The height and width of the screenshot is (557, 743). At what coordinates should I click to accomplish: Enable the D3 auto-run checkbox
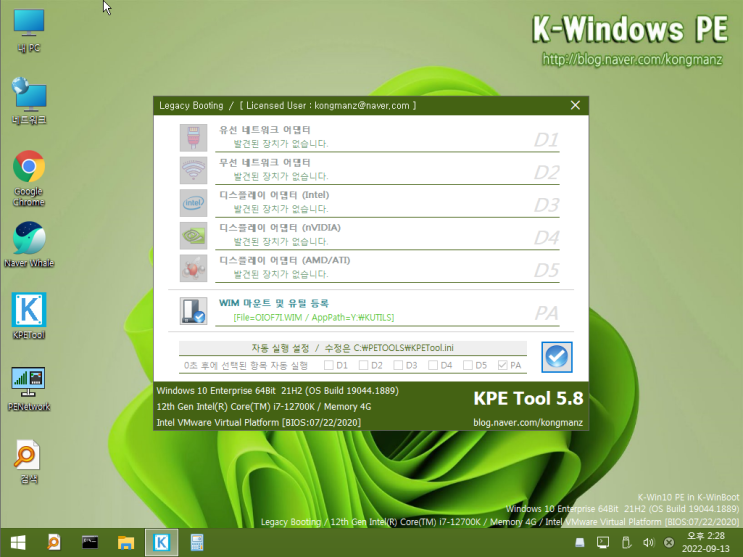(x=398, y=365)
